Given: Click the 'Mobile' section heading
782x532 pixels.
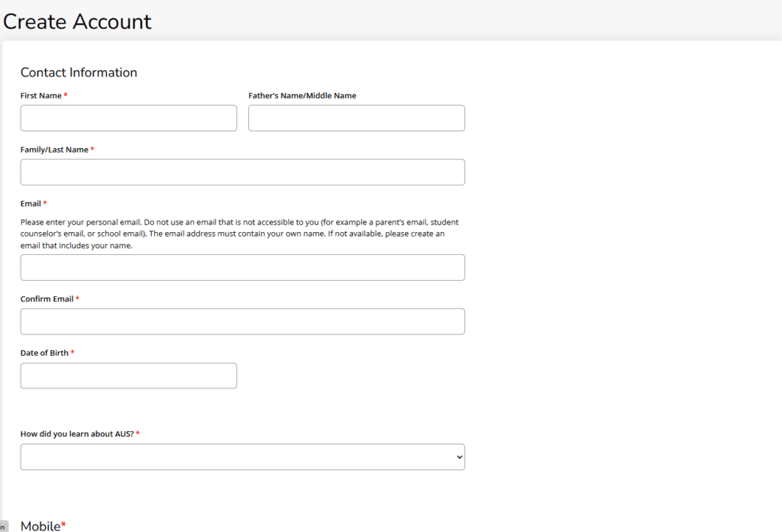Looking at the screenshot, I should tap(40, 526).
